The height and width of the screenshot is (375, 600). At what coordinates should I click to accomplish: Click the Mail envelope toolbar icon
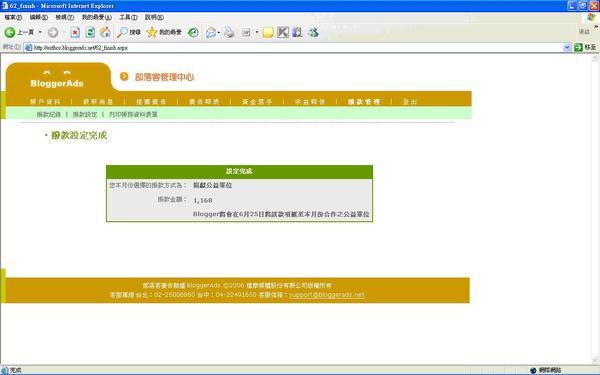point(210,33)
